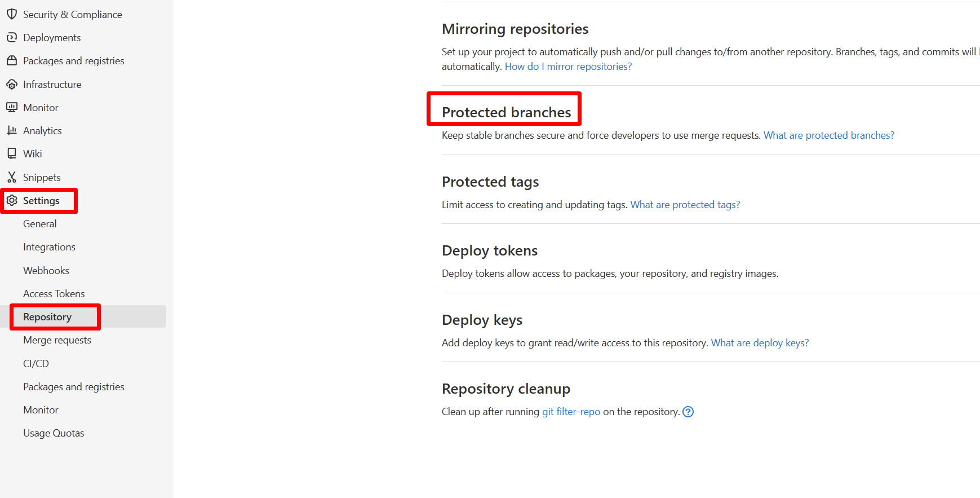Open the General settings menu item
This screenshot has width=980, height=498.
pos(39,223)
